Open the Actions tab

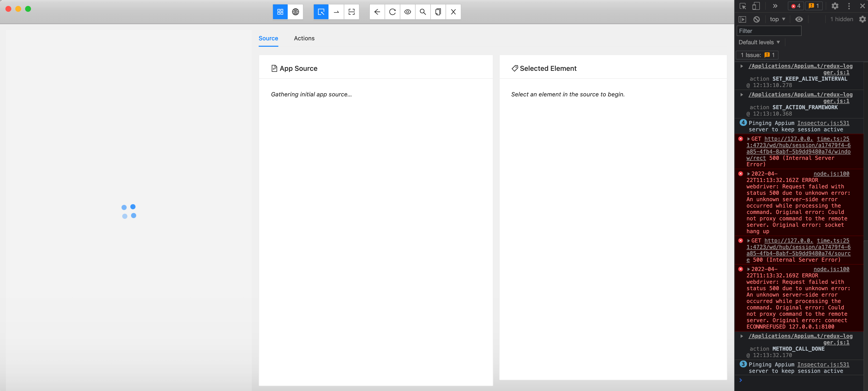(304, 38)
